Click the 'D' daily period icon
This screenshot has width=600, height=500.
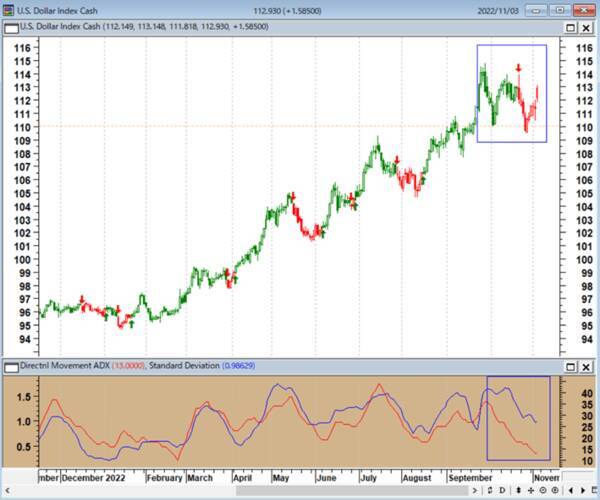pos(502,490)
